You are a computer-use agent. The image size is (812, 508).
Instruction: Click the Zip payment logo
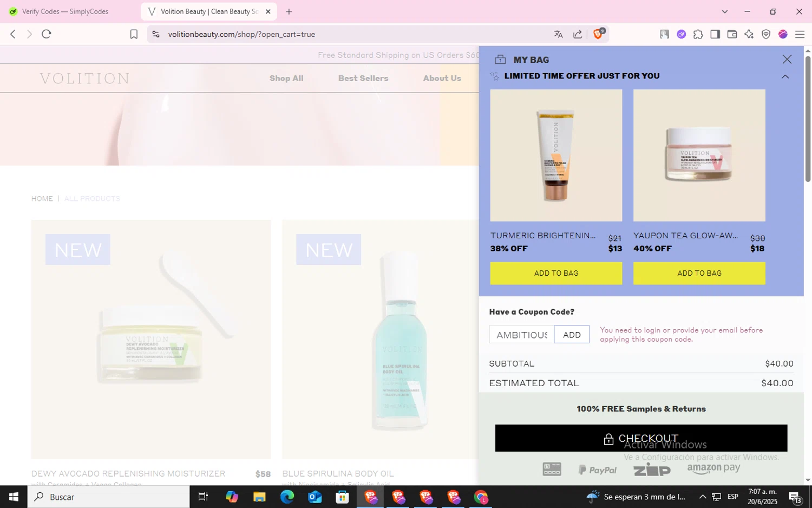652,470
